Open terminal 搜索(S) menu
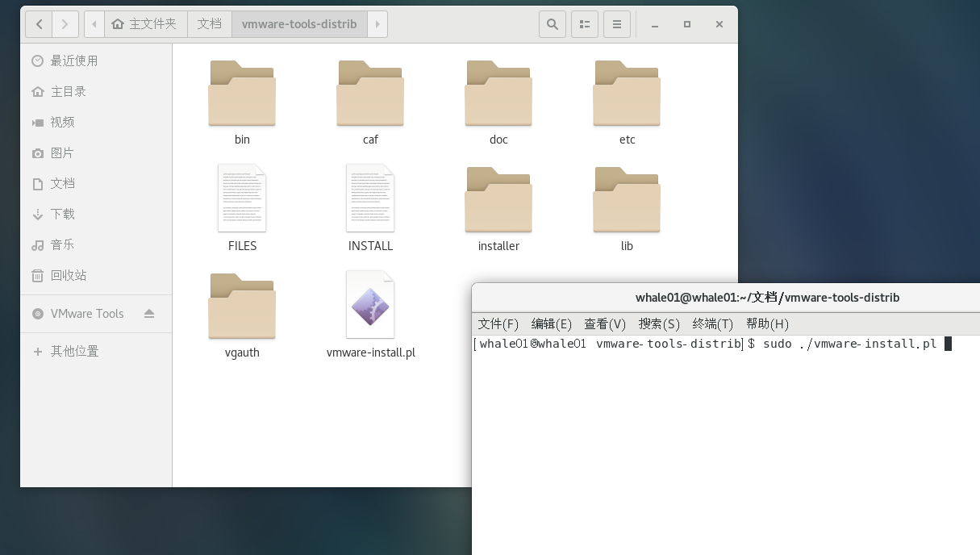Screen dimensions: 980x555 pos(659,324)
